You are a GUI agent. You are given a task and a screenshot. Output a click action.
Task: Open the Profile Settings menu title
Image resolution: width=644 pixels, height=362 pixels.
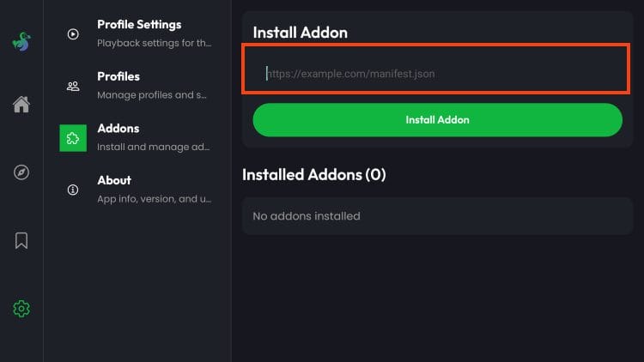click(x=139, y=25)
